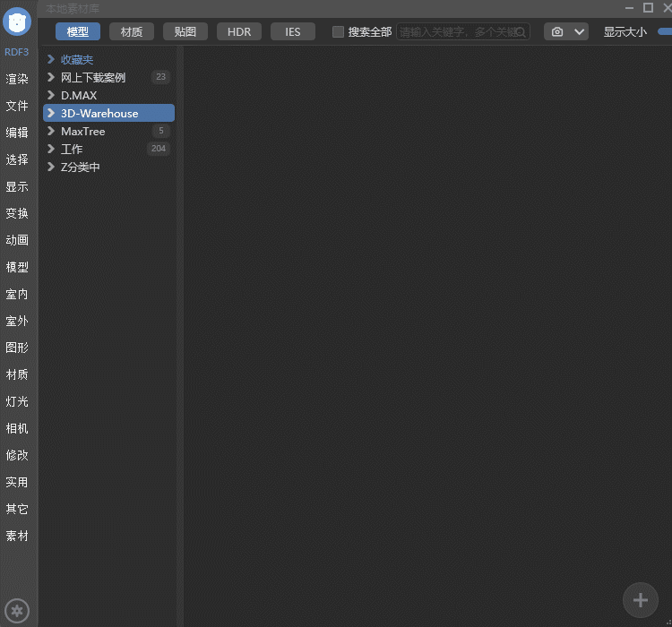Open the settings gear at the sidebar bottom

click(x=17, y=610)
